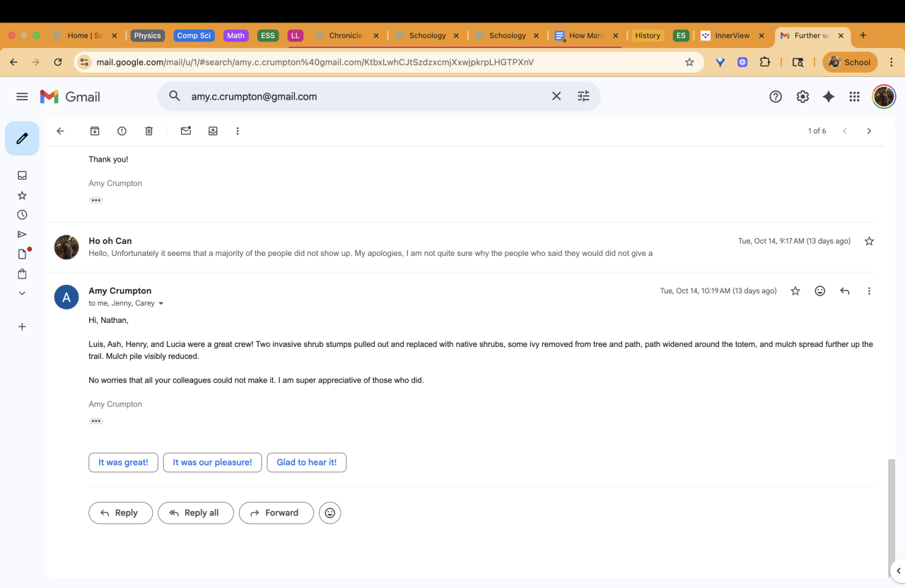Expand the Comp Sci tab group

tap(194, 35)
